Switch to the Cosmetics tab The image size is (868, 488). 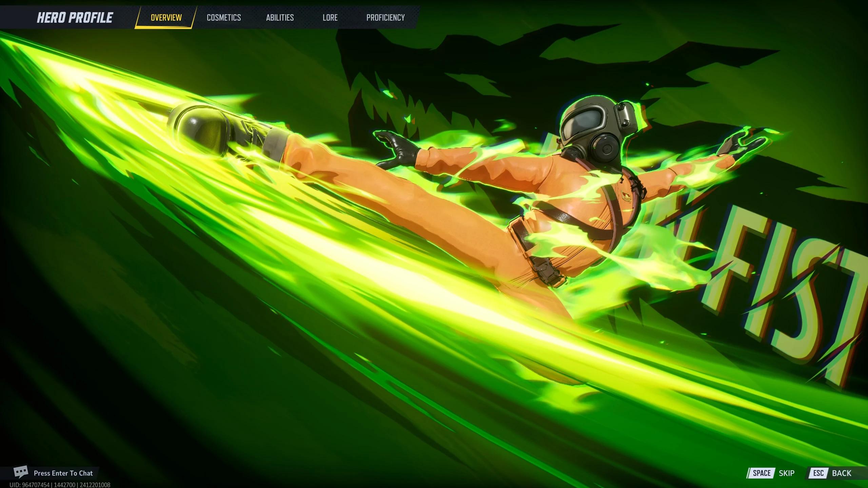(x=224, y=18)
